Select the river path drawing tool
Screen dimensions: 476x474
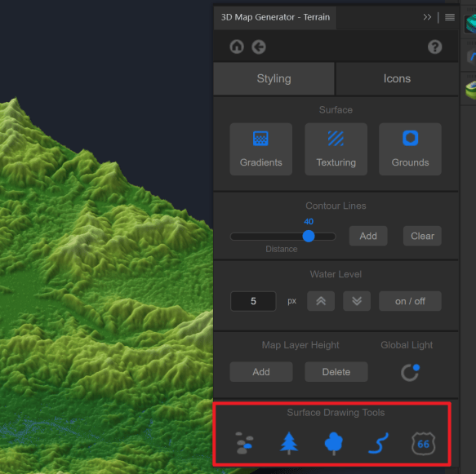(x=378, y=443)
